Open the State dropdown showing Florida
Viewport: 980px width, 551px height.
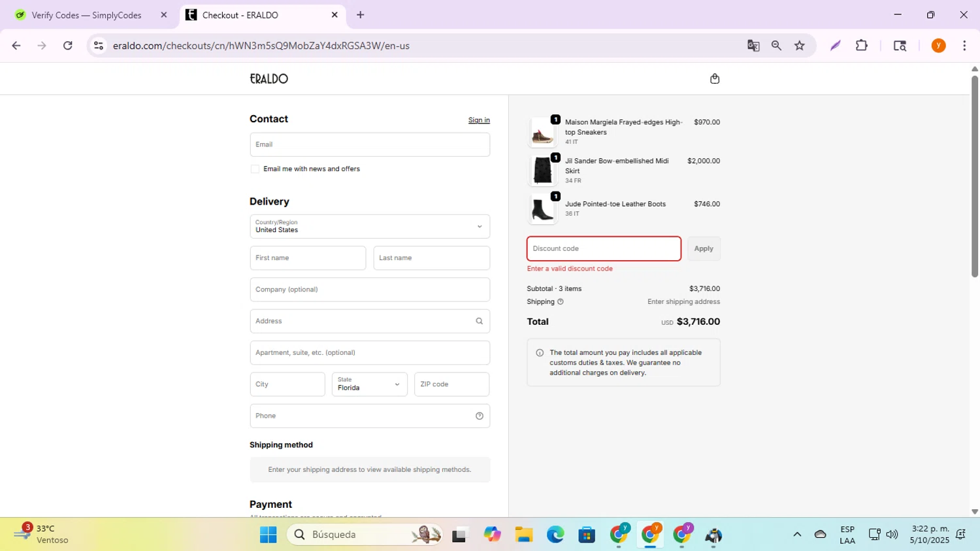(370, 384)
